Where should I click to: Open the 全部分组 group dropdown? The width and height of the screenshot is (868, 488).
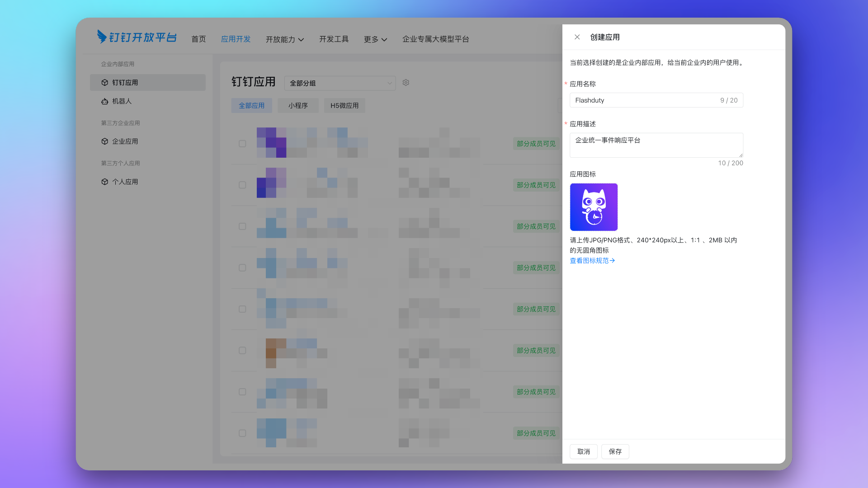pos(340,83)
